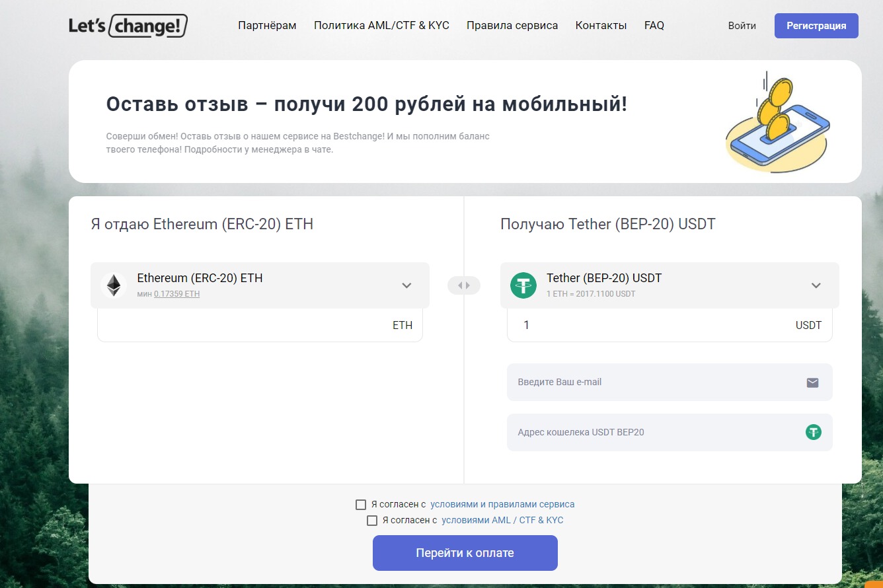This screenshot has width=883, height=588.
Task: Click the Оставь отзыв promo headline
Action: 367,104
